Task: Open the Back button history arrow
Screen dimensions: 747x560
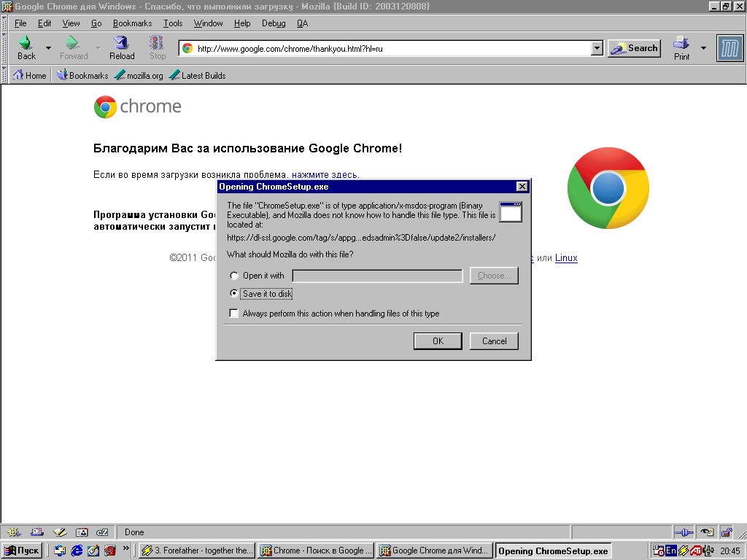Action: (x=48, y=47)
